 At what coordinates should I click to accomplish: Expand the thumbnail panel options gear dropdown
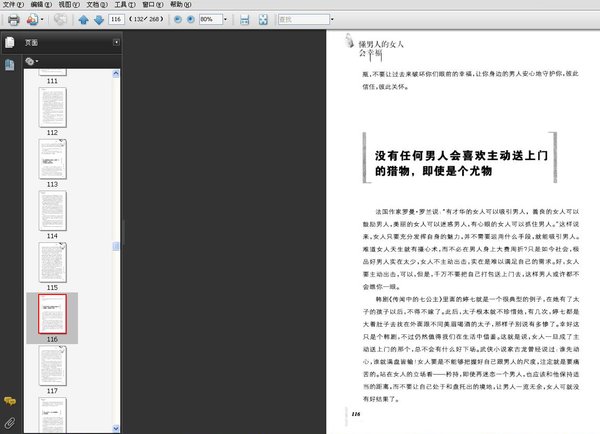pyautogui.click(x=33, y=62)
